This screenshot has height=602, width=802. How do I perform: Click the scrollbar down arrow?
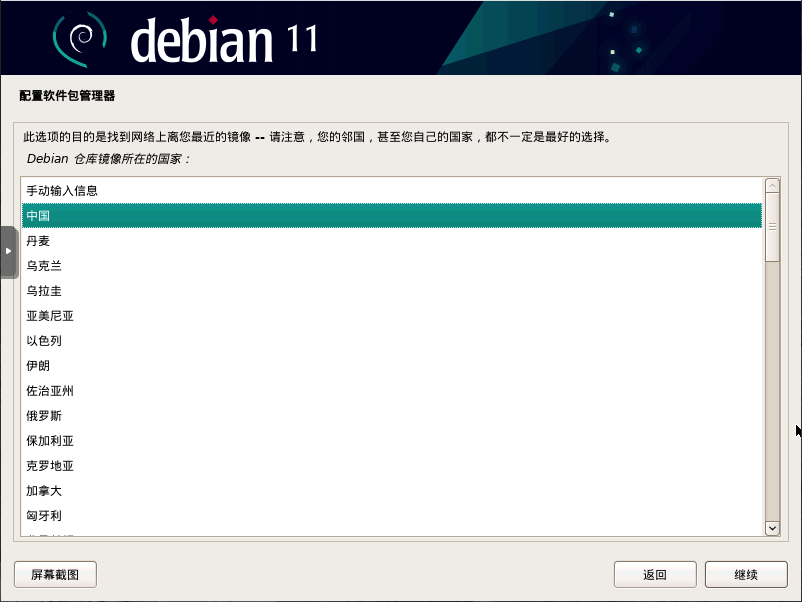[772, 528]
